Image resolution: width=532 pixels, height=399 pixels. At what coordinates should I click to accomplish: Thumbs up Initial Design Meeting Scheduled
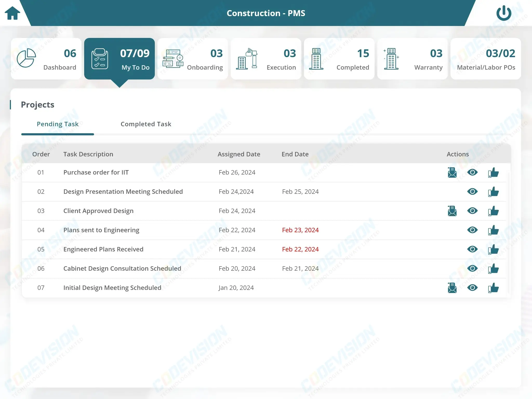point(493,288)
